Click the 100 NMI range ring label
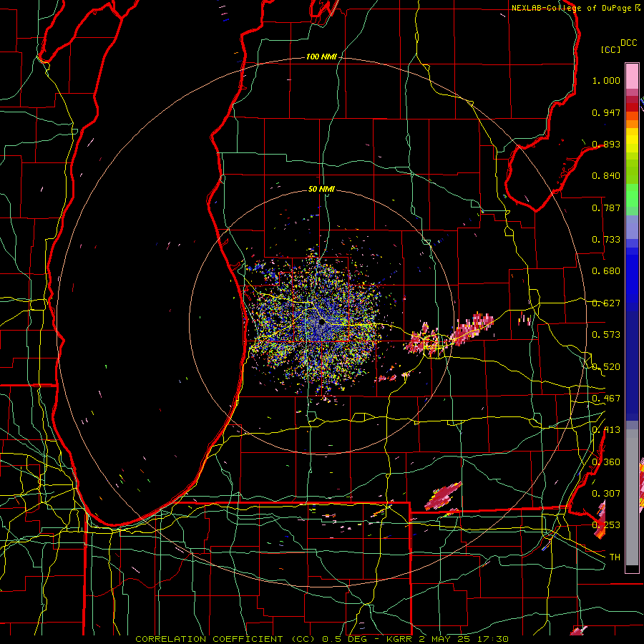This screenshot has height=644, width=644. click(x=321, y=57)
